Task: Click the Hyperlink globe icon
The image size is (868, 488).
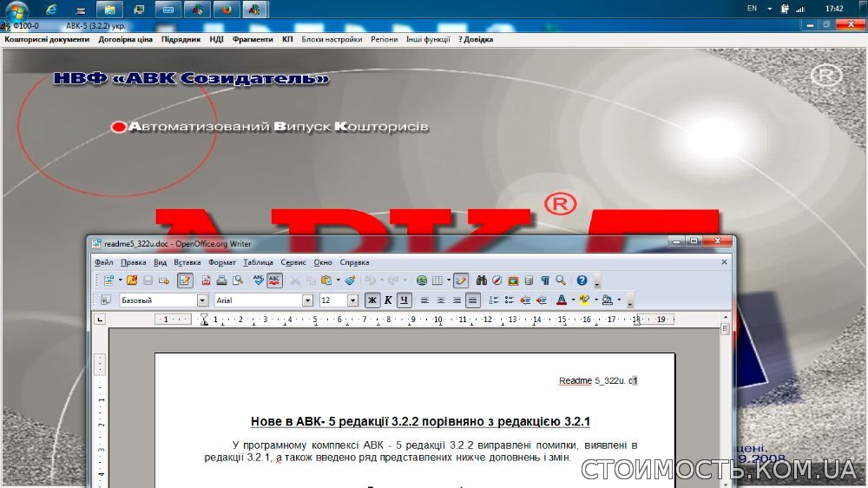Action: [x=422, y=280]
